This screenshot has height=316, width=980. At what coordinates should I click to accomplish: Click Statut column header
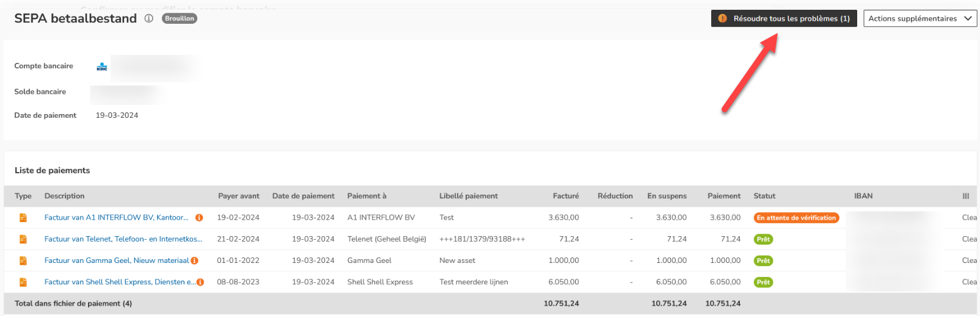point(764,196)
